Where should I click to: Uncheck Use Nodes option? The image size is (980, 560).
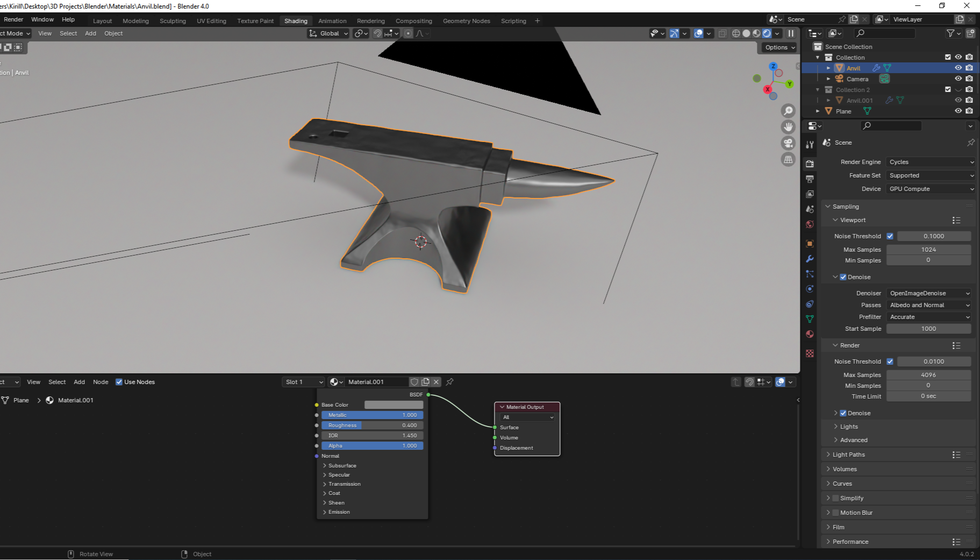tap(119, 382)
